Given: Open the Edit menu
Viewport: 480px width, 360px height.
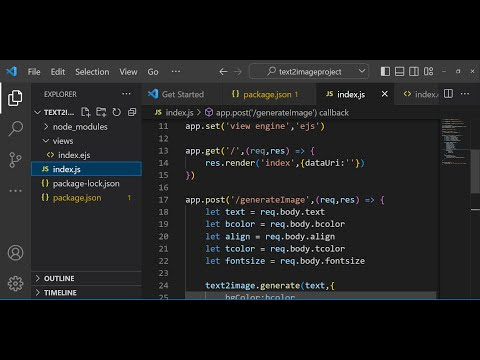Looking at the screenshot, I should [58, 72].
